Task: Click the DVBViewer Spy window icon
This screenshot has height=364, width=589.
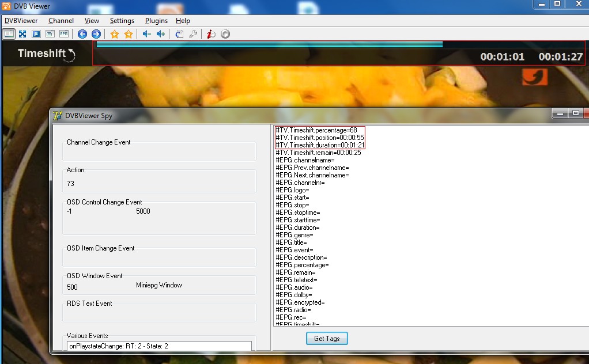Action: click(58, 116)
